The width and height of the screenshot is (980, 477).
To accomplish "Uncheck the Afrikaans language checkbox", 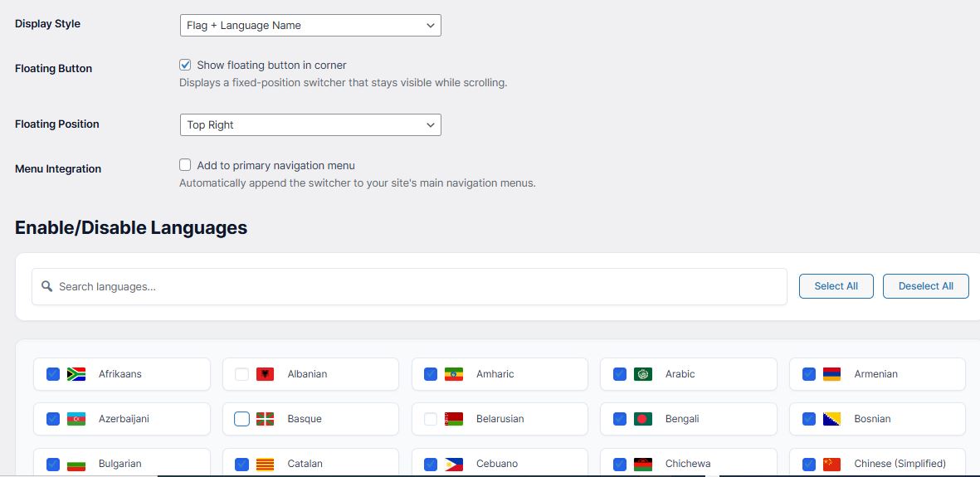I will point(53,374).
